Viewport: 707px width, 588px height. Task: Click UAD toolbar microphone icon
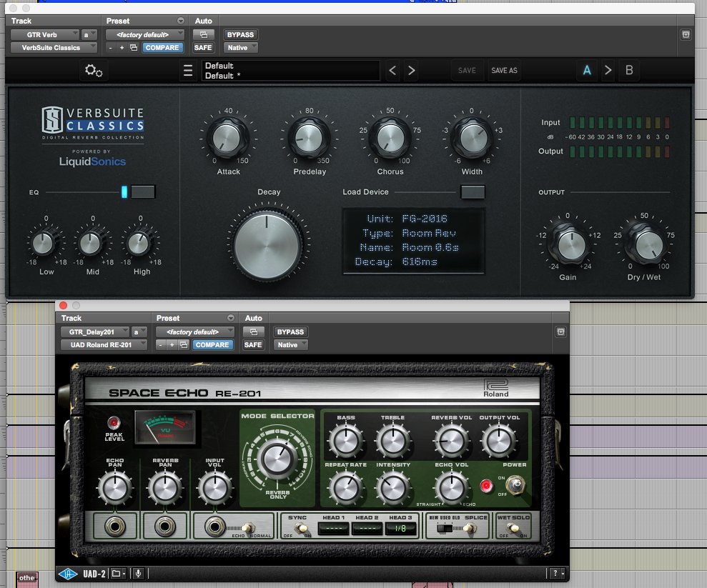pos(139,574)
